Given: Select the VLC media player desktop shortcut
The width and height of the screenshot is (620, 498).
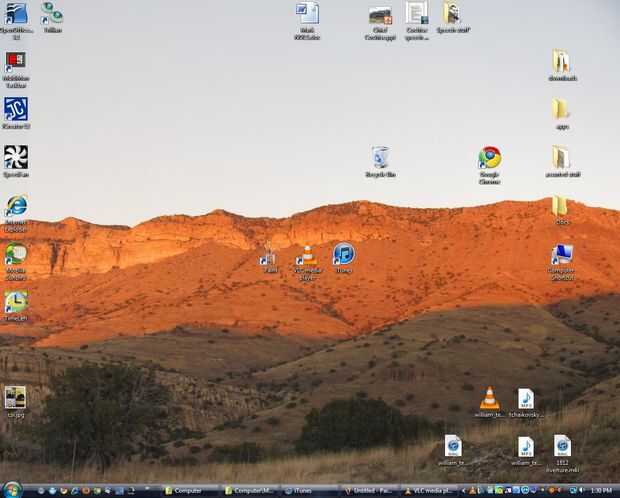Looking at the screenshot, I should pos(307,261).
